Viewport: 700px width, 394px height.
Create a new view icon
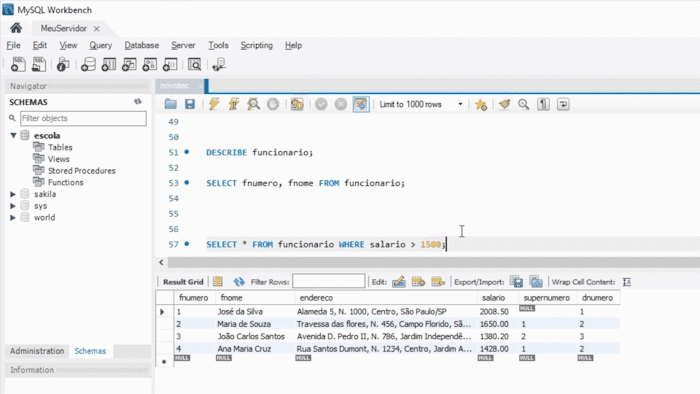pyautogui.click(x=129, y=65)
